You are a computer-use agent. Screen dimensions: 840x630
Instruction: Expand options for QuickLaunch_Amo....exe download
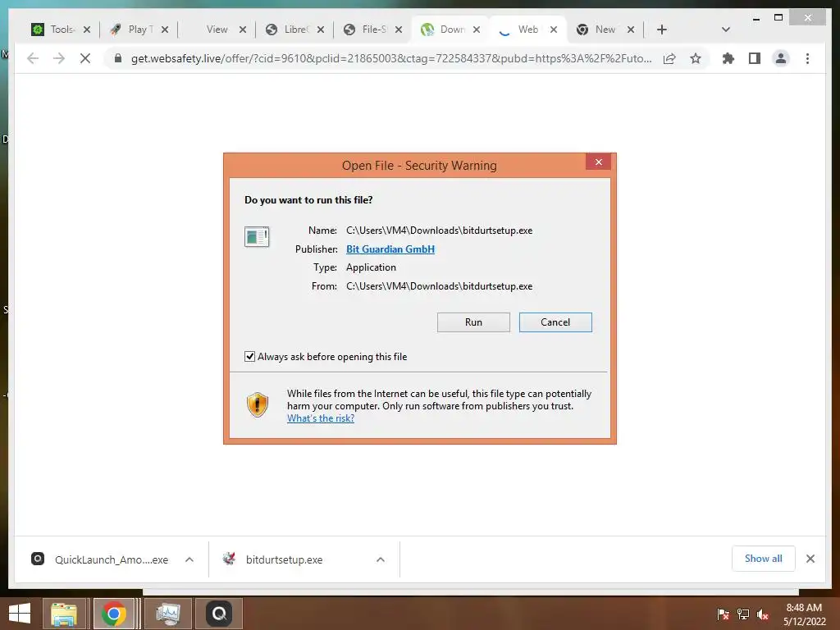189,559
